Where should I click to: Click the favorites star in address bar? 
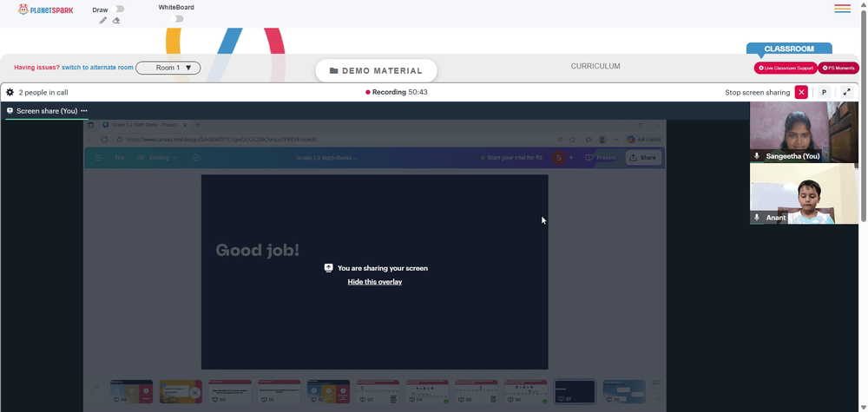[572, 140]
